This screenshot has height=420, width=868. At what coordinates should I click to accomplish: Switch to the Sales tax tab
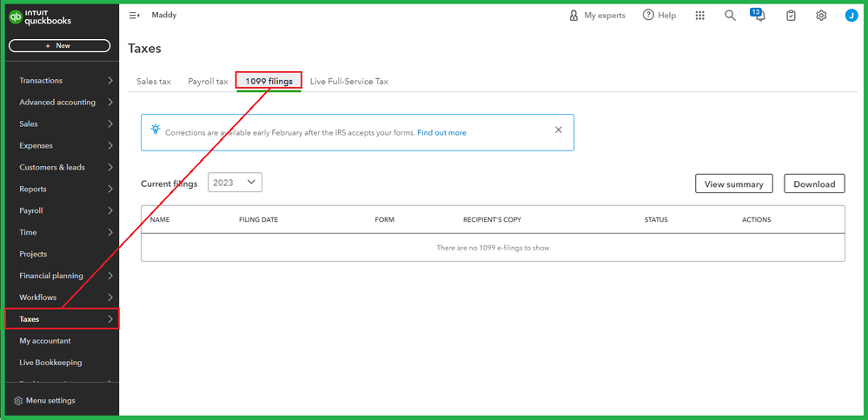tap(153, 82)
